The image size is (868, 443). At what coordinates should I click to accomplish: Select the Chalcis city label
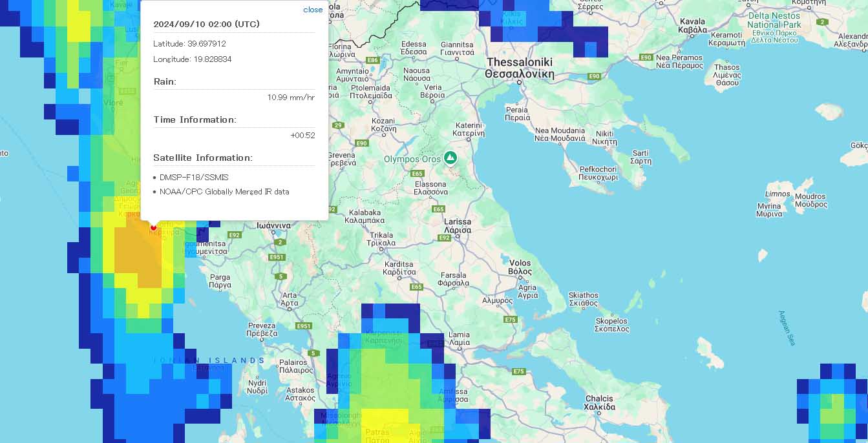coord(598,403)
